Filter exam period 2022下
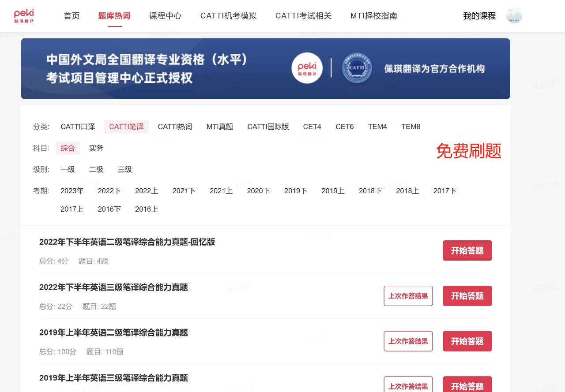The image size is (565, 392). (x=109, y=191)
